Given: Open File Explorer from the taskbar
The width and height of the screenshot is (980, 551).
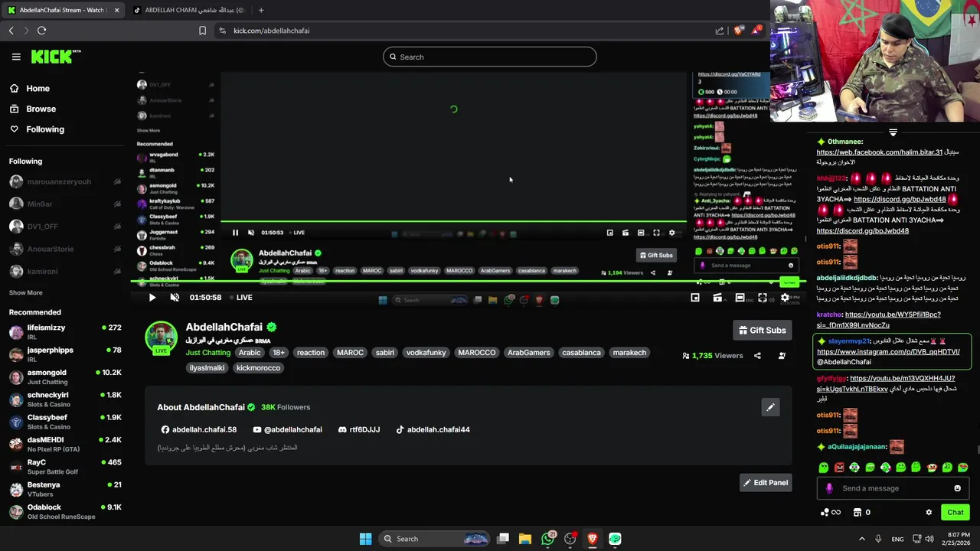Looking at the screenshot, I should click(525, 539).
